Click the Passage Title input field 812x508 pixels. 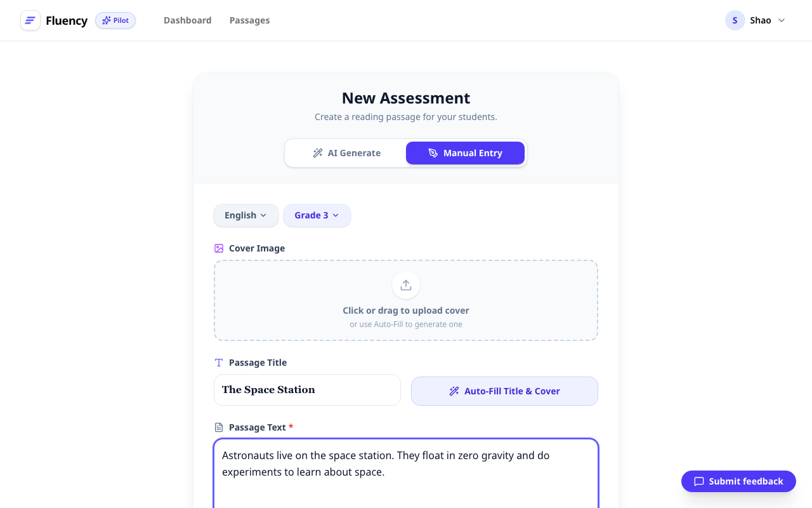(x=307, y=389)
